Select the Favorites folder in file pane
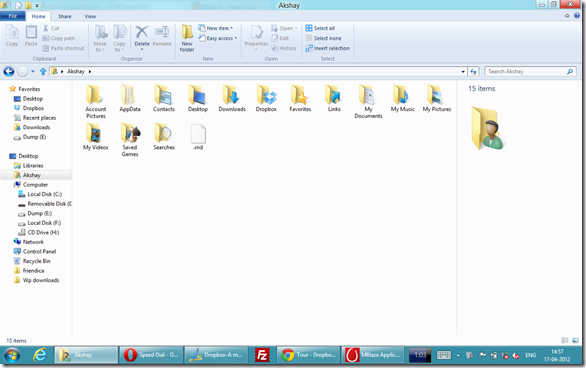This screenshot has width=586, height=368. tap(300, 98)
